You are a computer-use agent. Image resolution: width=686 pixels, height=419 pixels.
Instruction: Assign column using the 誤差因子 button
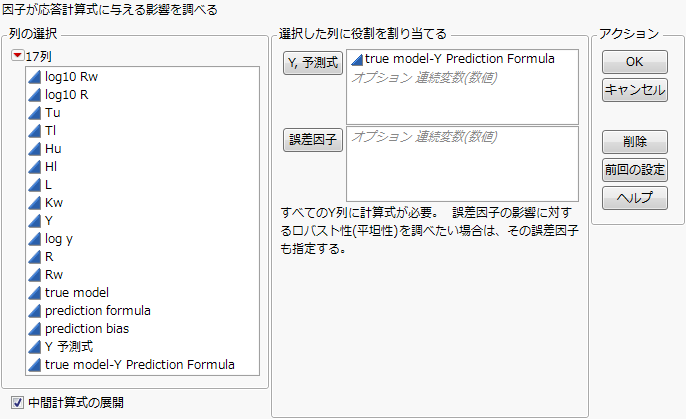[x=313, y=140]
